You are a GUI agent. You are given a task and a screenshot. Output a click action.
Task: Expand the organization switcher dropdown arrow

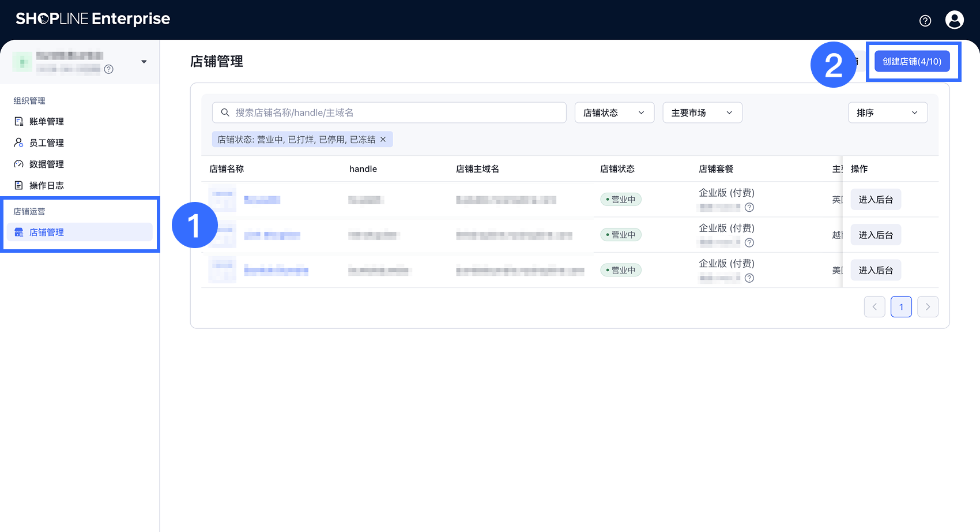pos(144,62)
